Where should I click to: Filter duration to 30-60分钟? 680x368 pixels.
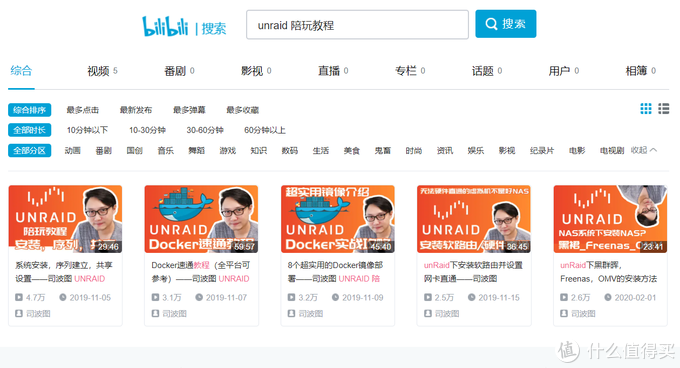[x=205, y=130]
